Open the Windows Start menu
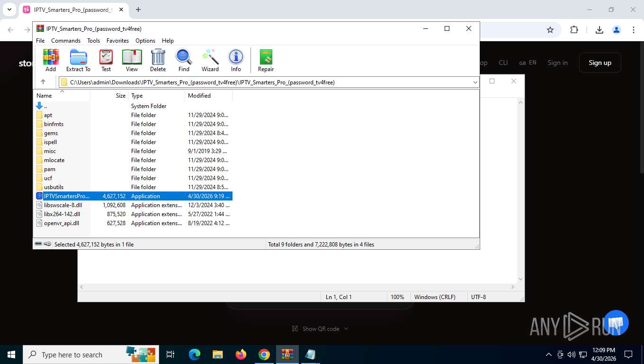Viewport: 644px width, 364px height. 11,355
